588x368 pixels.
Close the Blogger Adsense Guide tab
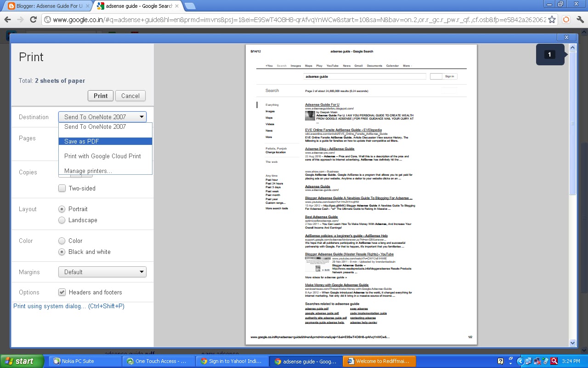click(x=87, y=6)
